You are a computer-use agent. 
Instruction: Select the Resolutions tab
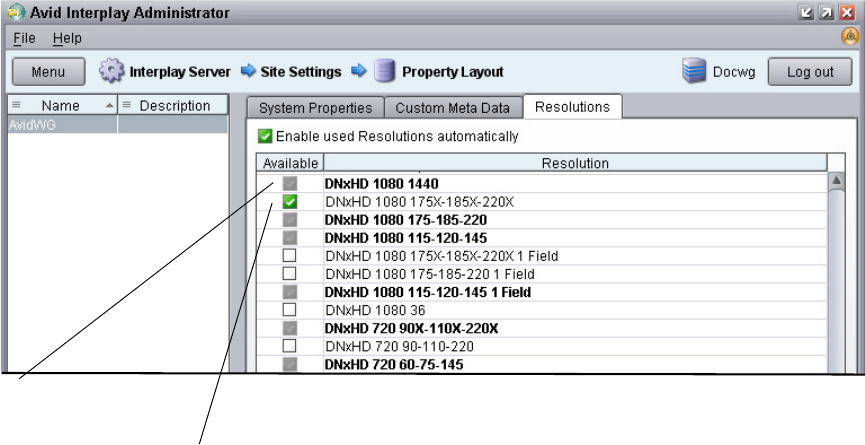[x=573, y=106]
